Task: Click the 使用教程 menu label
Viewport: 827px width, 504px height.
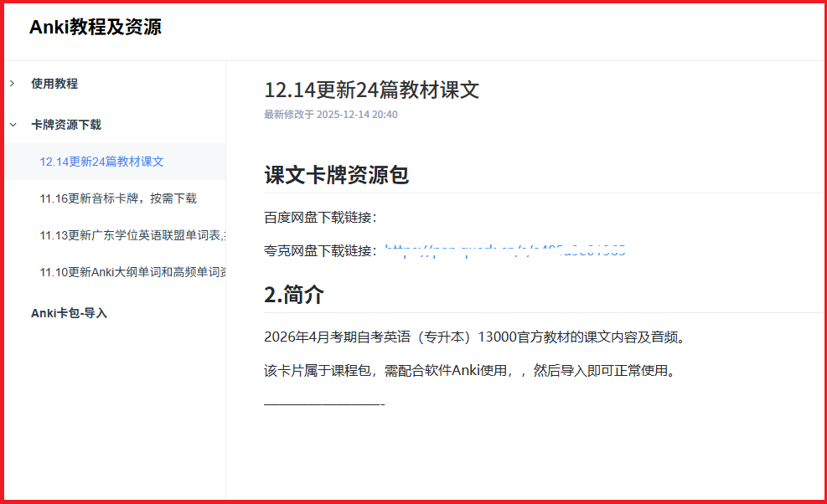Action: click(x=54, y=83)
